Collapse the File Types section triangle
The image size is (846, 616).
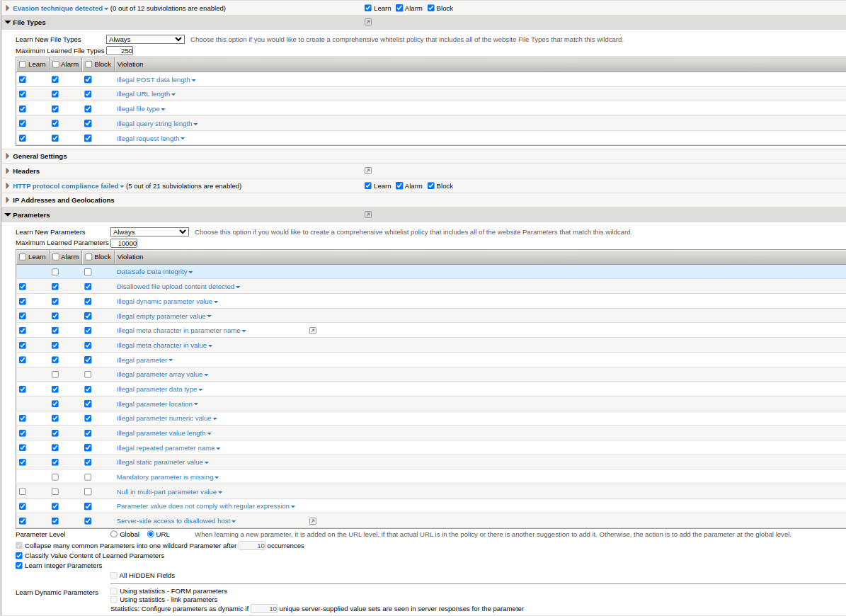[x=7, y=23]
